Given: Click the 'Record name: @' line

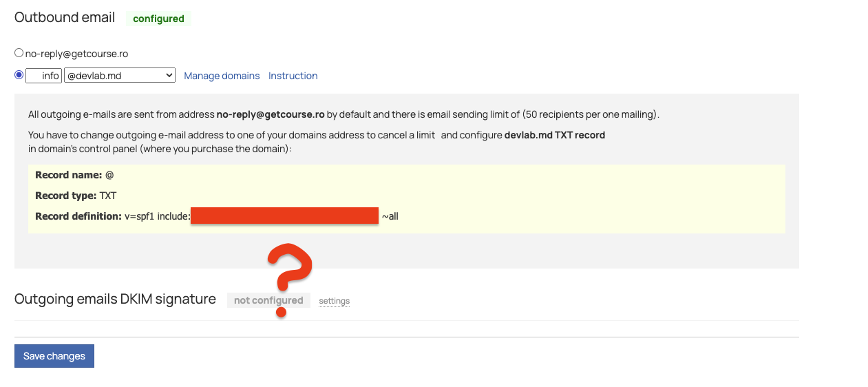Looking at the screenshot, I should pos(74,175).
